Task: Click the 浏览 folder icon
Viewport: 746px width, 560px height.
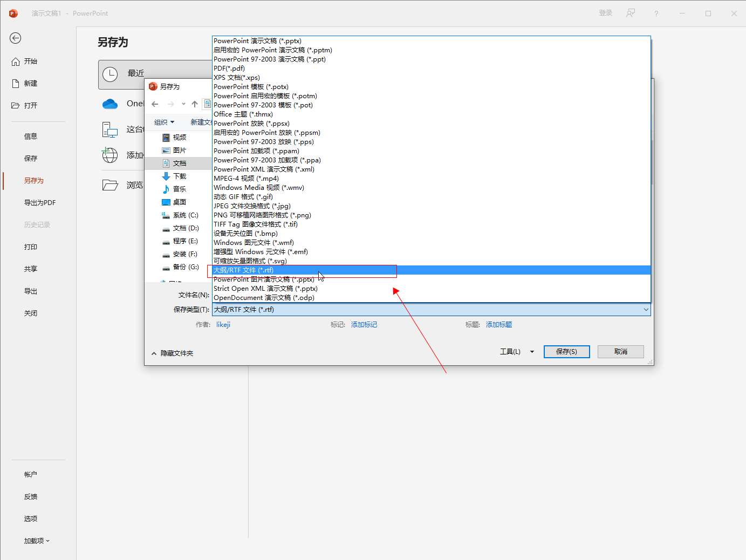Action: [x=110, y=185]
